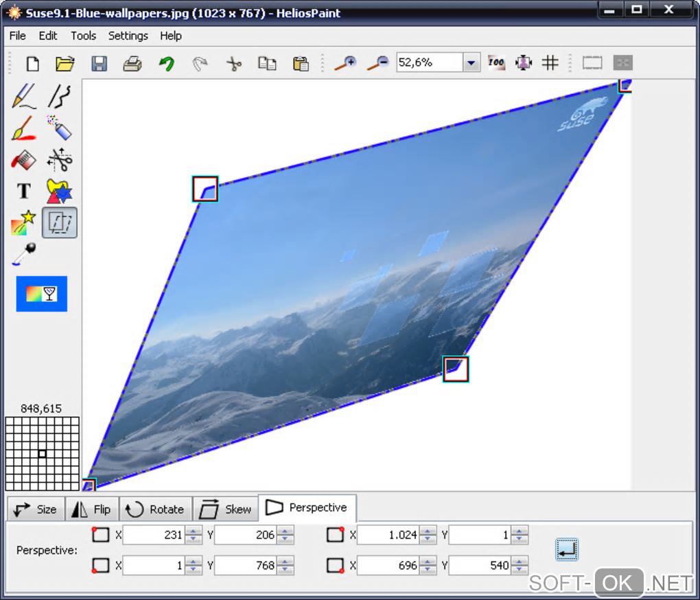This screenshot has height=600, width=700.
Task: Switch to the Rotate tab
Action: pyautogui.click(x=155, y=509)
